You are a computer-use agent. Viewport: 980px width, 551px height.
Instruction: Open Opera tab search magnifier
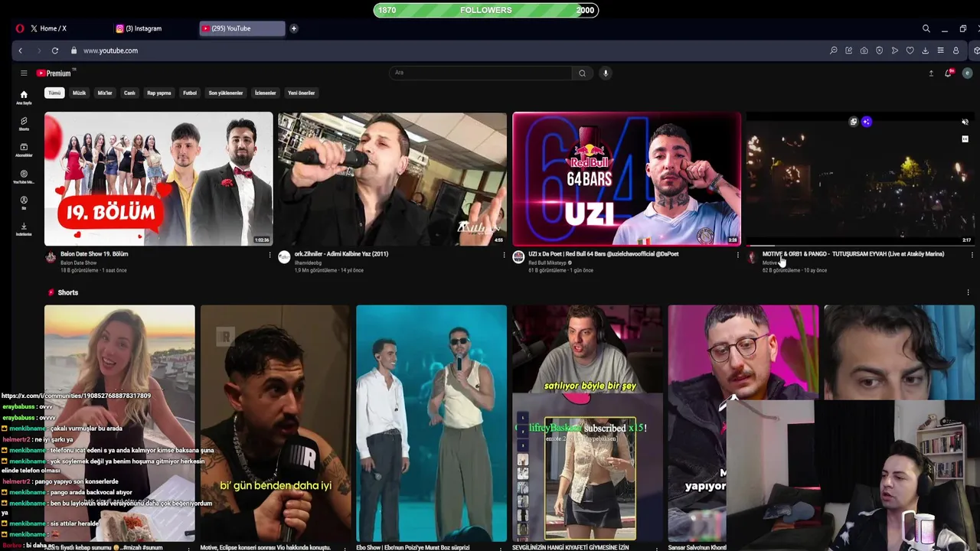coord(926,28)
